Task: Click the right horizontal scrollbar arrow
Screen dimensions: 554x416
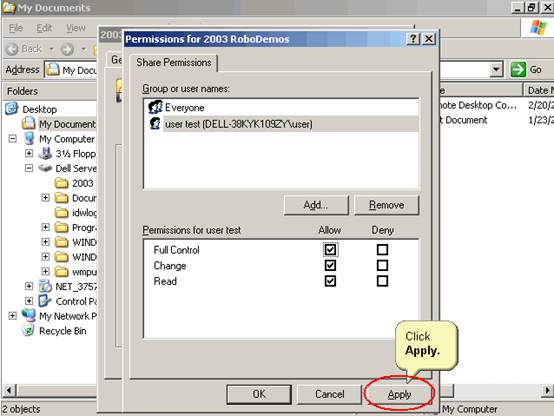Action: tap(547, 391)
